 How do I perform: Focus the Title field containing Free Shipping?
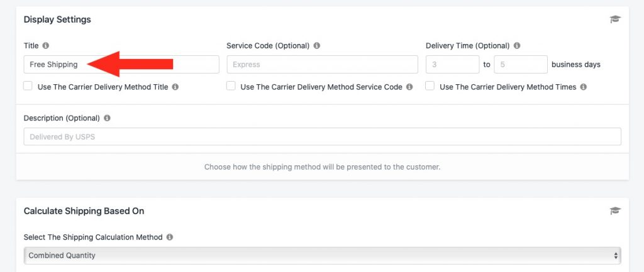point(121,65)
